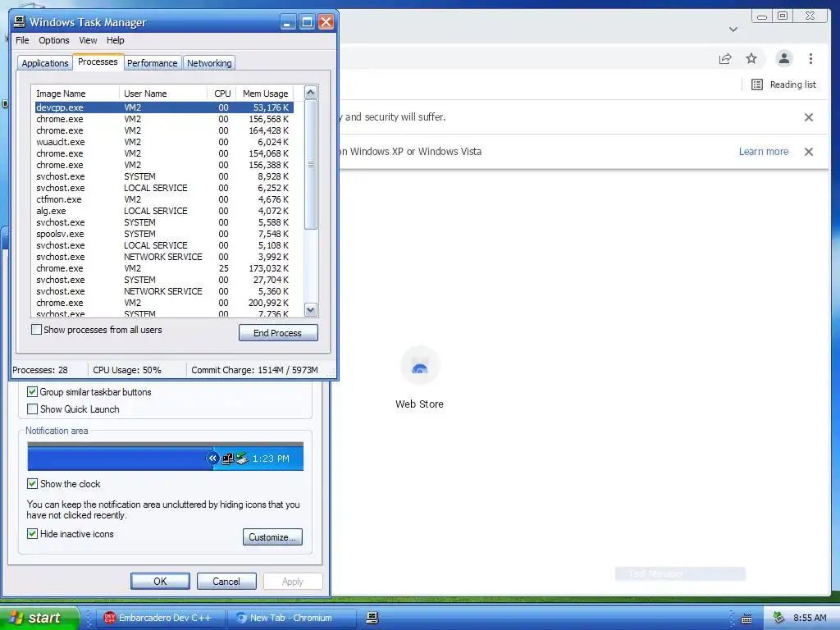Open the Reading list
Screen dimensions: 840x630
tap(783, 84)
